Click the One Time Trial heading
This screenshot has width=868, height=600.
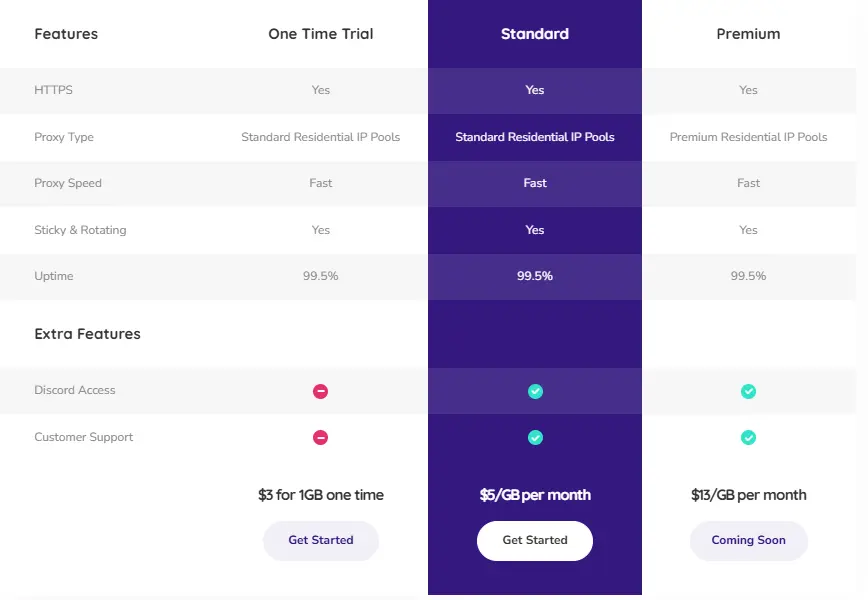click(x=320, y=33)
